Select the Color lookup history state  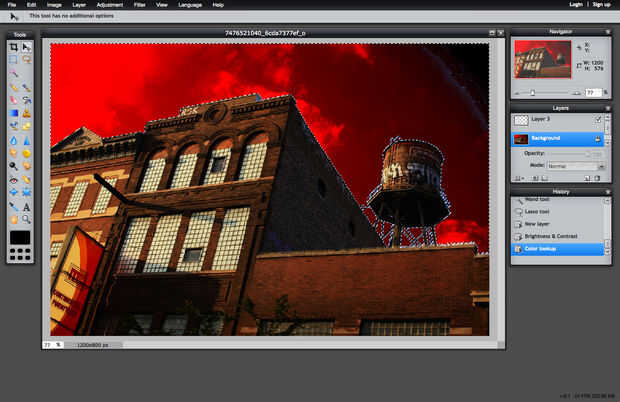[x=558, y=249]
